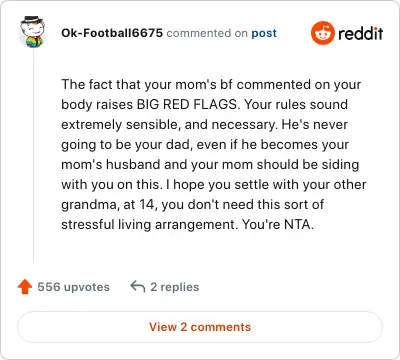Open the Reddit snoo logo icon

[322, 33]
